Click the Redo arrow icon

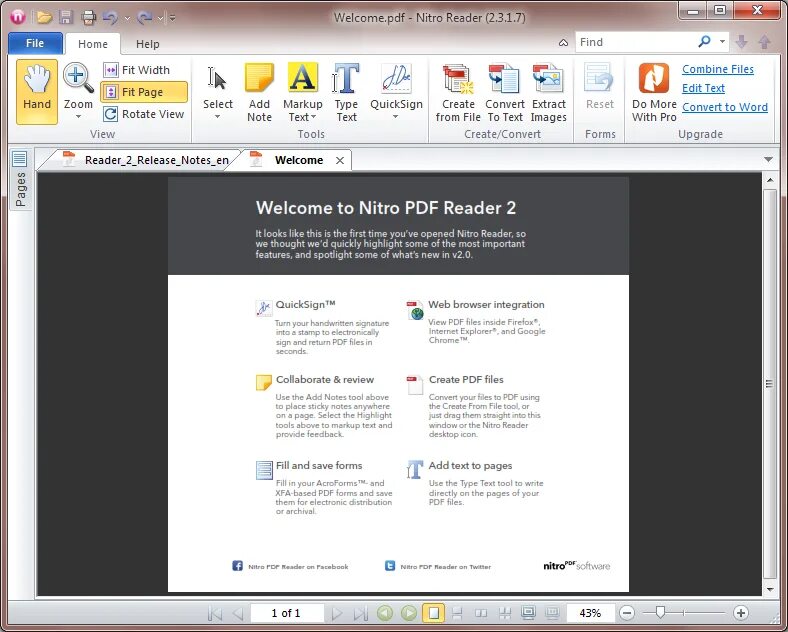click(145, 18)
